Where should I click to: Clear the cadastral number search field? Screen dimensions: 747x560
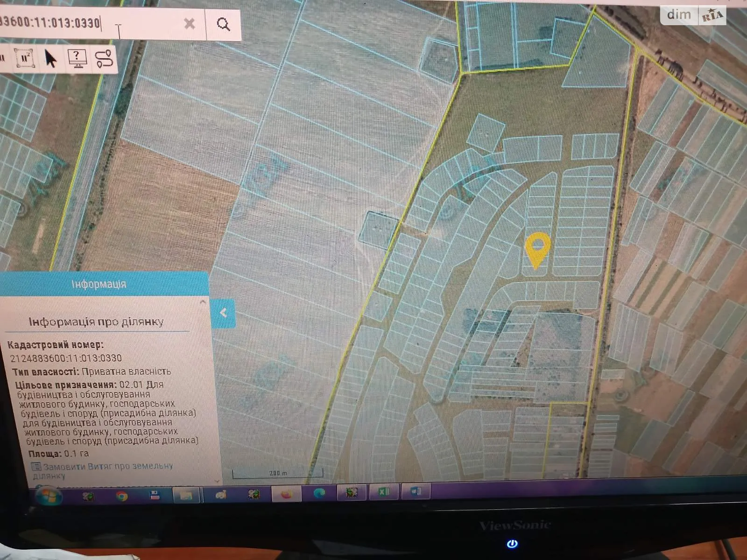coord(189,23)
